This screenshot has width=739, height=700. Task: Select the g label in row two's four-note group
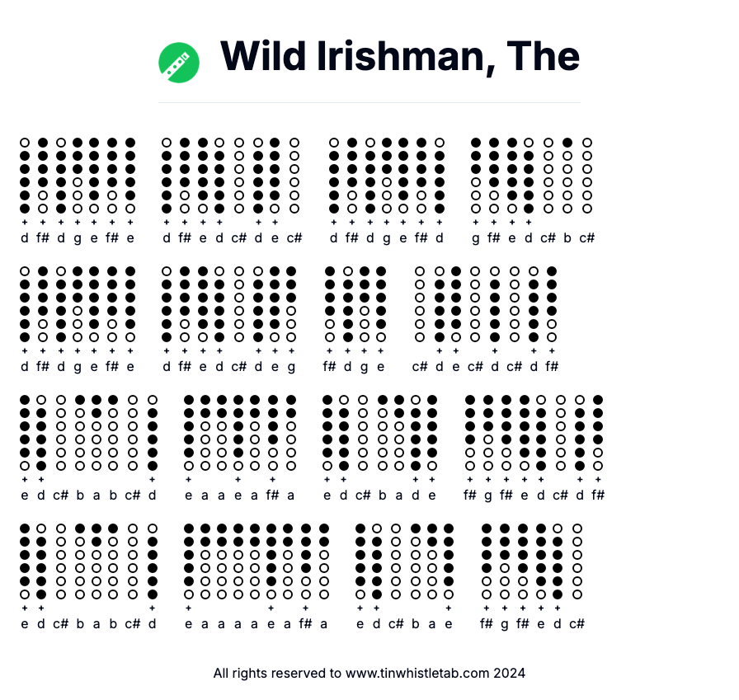click(364, 367)
